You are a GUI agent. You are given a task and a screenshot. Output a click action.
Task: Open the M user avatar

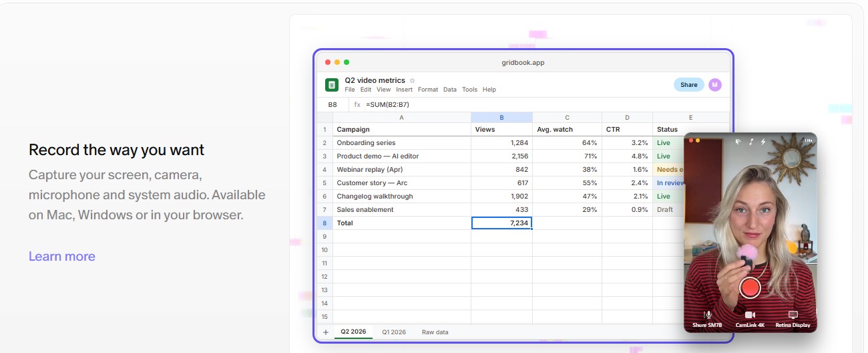(715, 85)
